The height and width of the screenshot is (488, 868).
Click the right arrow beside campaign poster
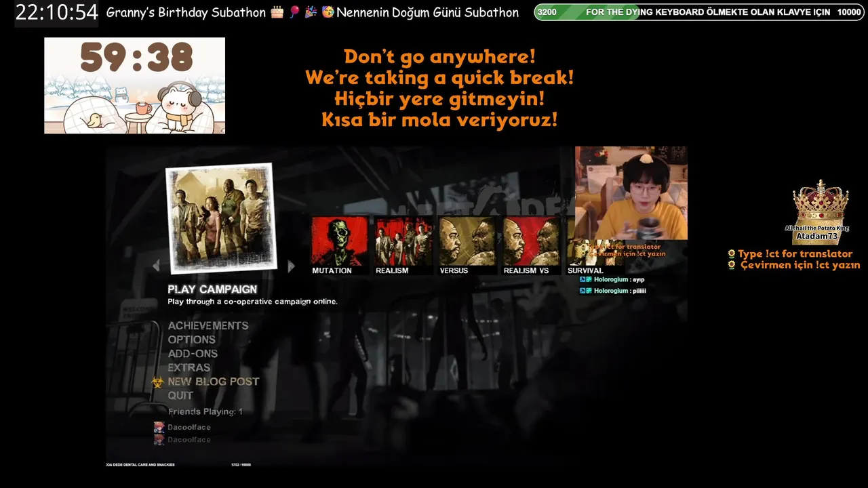[x=292, y=266]
